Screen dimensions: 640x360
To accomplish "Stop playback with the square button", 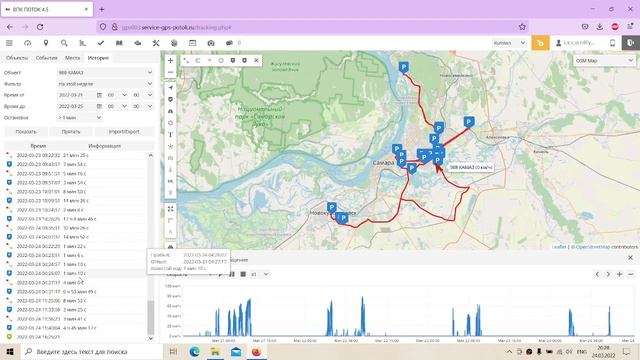I will coord(243,274).
